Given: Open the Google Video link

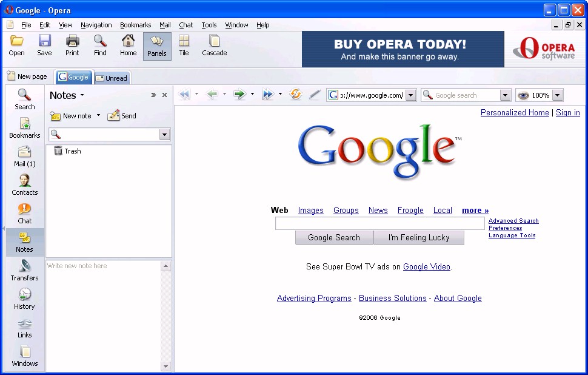Looking at the screenshot, I should (426, 267).
